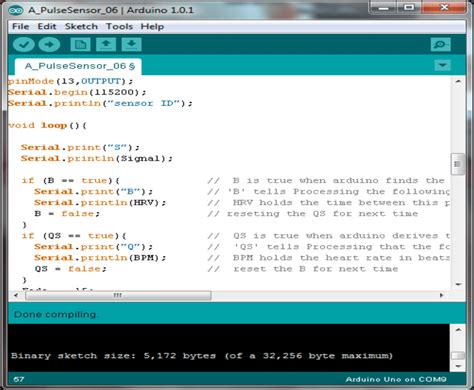The height and width of the screenshot is (390, 474).
Task: Save the sketch with the Save icon
Action: pos(131,44)
